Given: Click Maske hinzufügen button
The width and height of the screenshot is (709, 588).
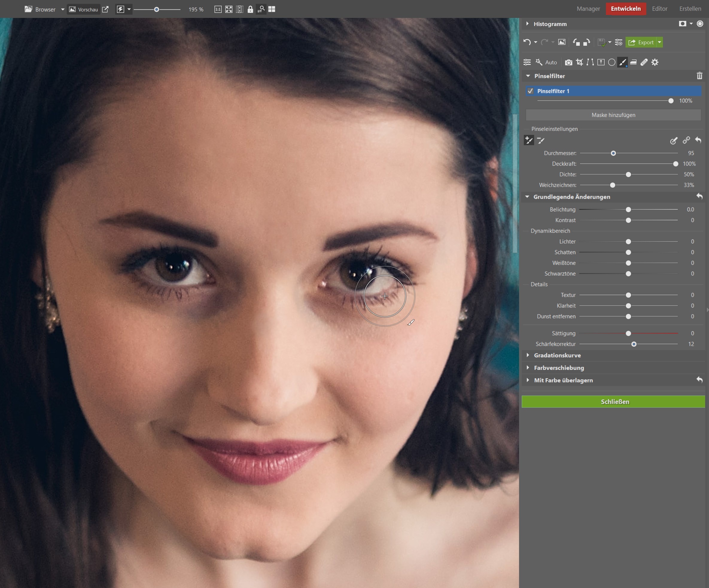Looking at the screenshot, I should tap(613, 115).
